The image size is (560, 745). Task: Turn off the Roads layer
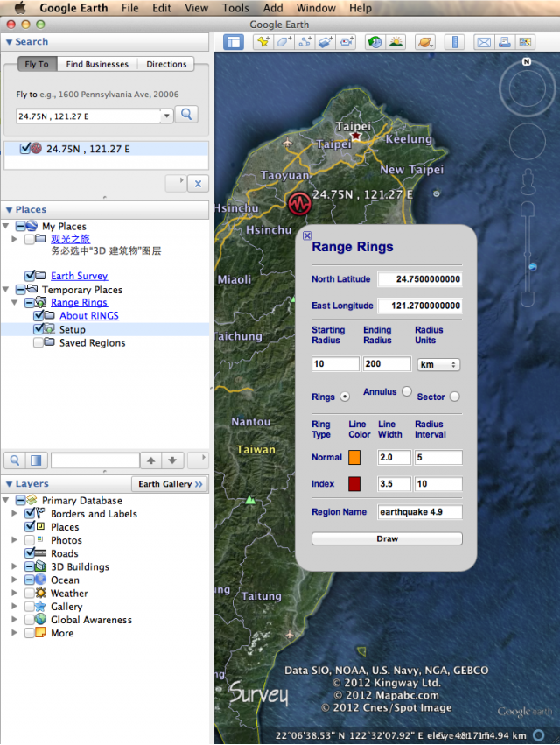click(30, 553)
